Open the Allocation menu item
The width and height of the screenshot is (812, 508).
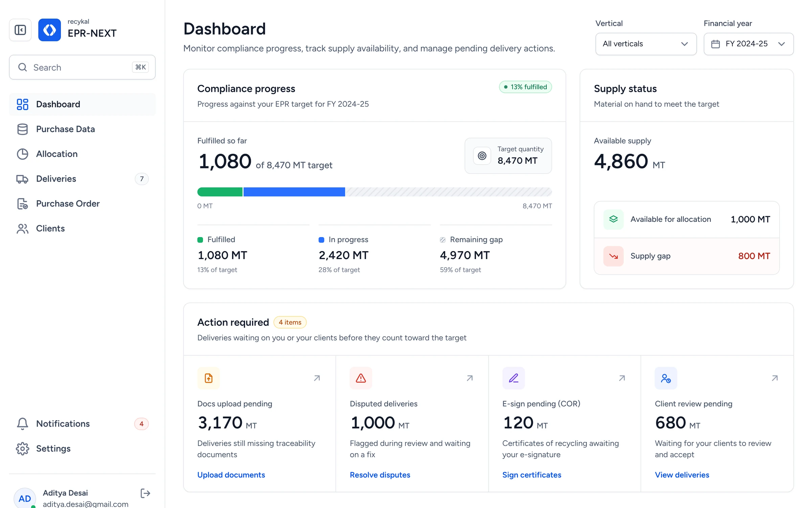[82, 154]
